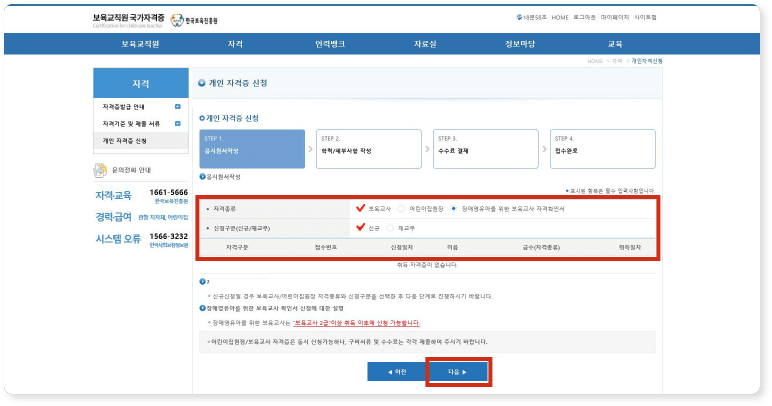Click the STEP 4 접수완료 box
Image resolution: width=772 pixels, height=406 pixels.
603,149
